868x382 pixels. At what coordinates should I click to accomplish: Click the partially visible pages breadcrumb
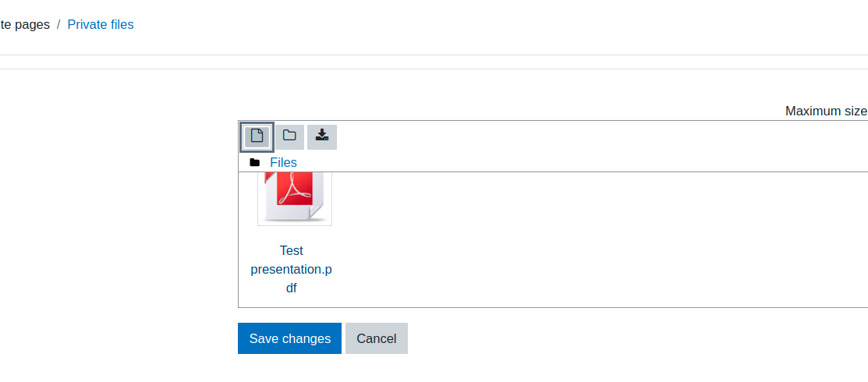click(x=25, y=24)
